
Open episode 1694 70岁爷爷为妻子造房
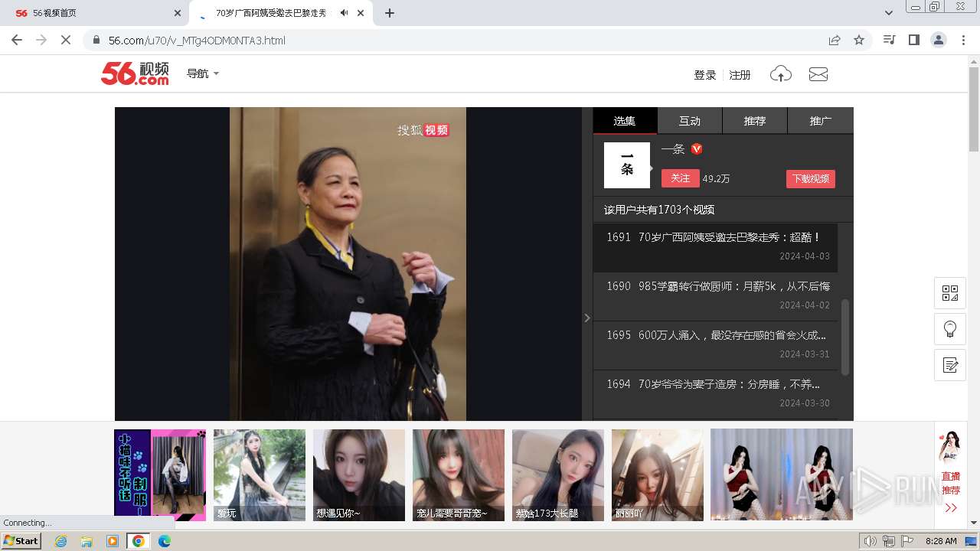click(x=715, y=394)
